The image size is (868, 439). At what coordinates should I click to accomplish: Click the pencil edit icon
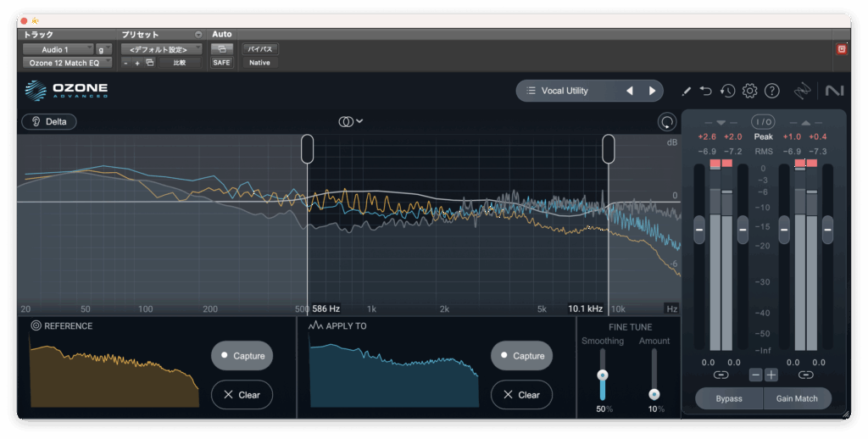point(686,91)
